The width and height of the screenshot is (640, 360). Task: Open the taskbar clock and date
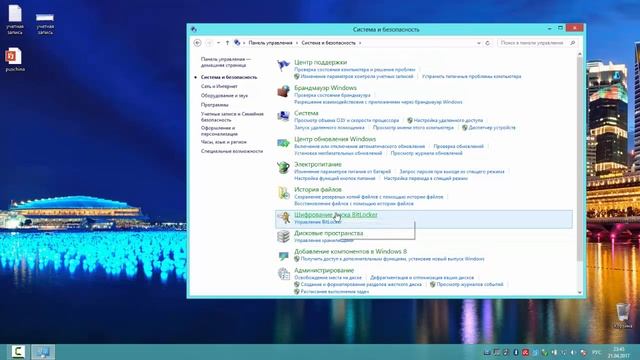pyautogui.click(x=619, y=352)
